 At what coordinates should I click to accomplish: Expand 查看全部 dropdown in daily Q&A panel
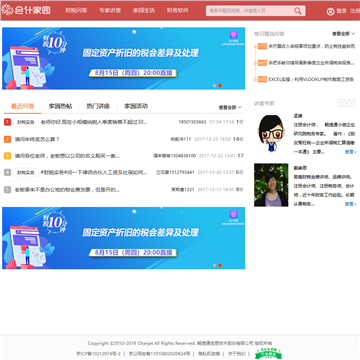[344, 34]
